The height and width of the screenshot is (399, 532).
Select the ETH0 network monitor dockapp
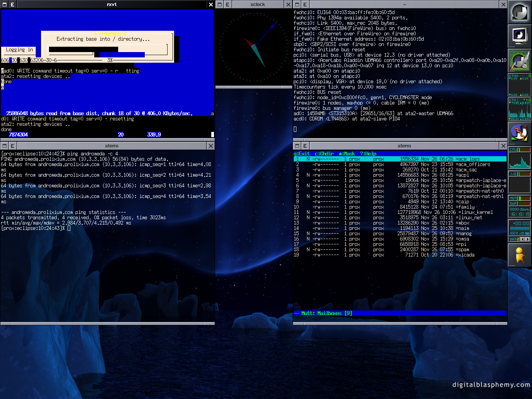(x=519, y=85)
